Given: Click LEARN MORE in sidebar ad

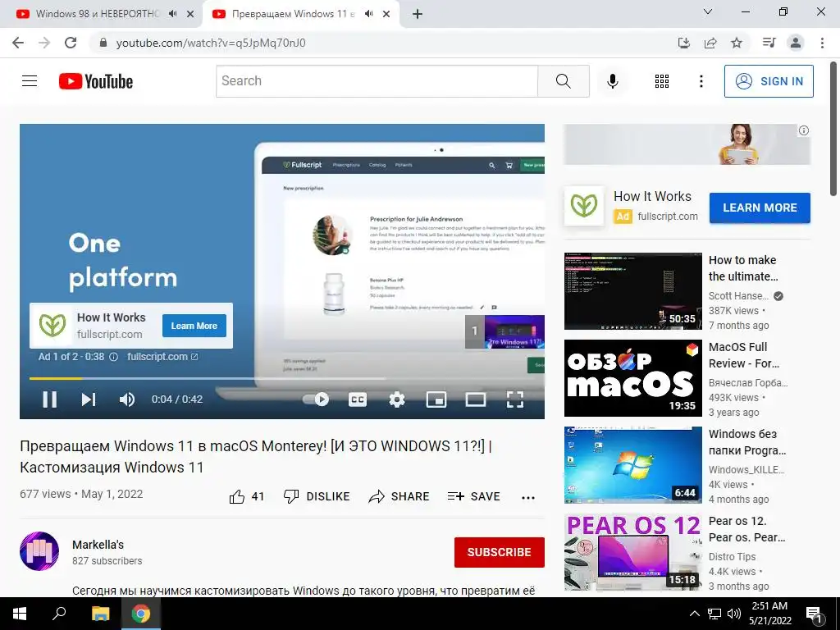Looking at the screenshot, I should tap(760, 208).
